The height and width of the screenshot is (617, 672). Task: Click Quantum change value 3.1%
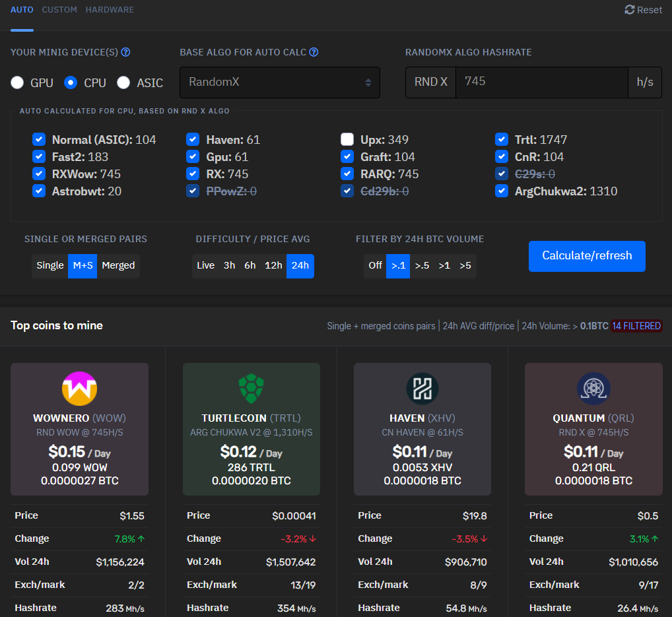[644, 539]
